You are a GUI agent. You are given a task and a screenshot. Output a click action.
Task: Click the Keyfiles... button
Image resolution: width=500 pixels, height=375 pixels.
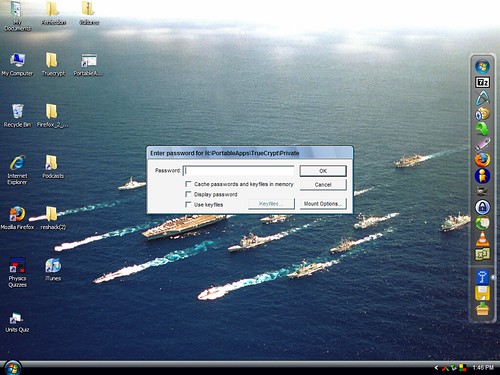271,204
